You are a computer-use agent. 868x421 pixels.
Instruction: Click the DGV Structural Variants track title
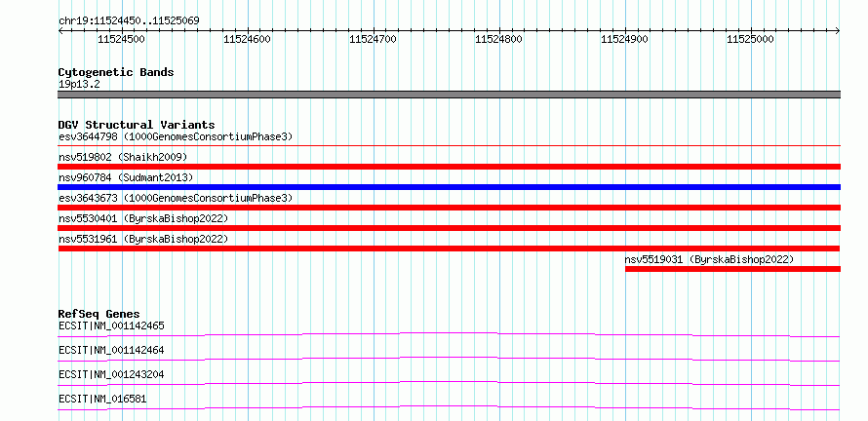pyautogui.click(x=137, y=125)
